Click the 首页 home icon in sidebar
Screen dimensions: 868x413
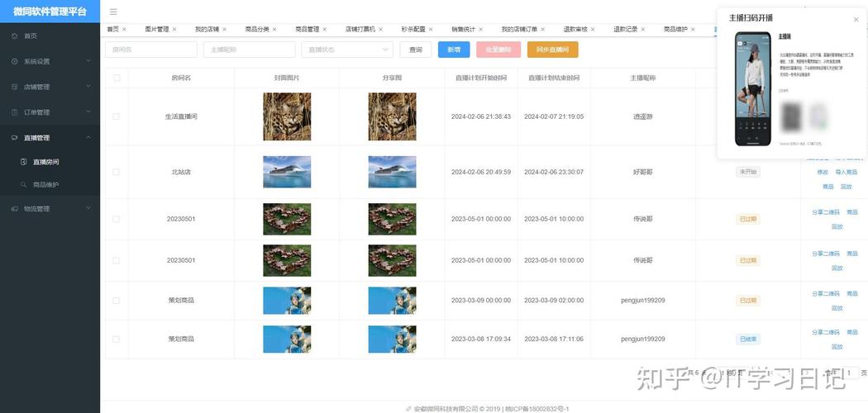pos(14,36)
